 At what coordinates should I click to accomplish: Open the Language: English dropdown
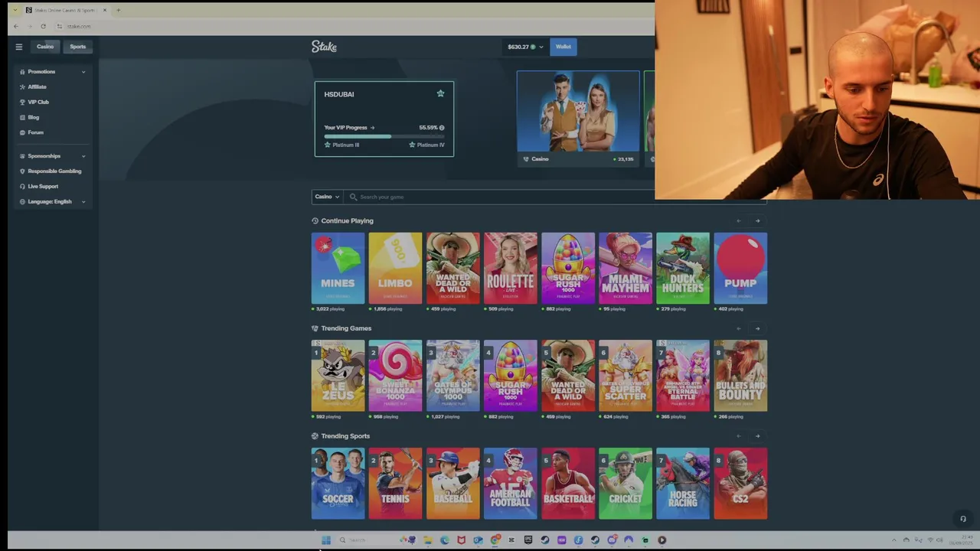click(x=53, y=202)
